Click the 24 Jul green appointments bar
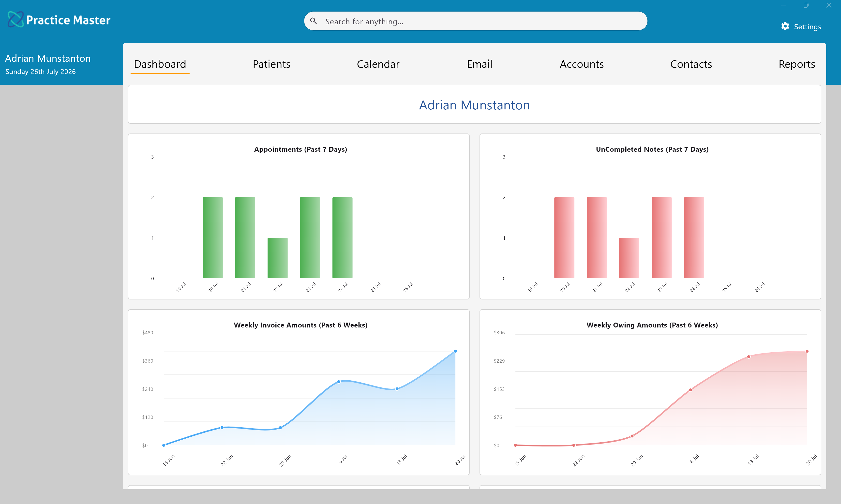This screenshot has height=504, width=841. tap(342, 238)
